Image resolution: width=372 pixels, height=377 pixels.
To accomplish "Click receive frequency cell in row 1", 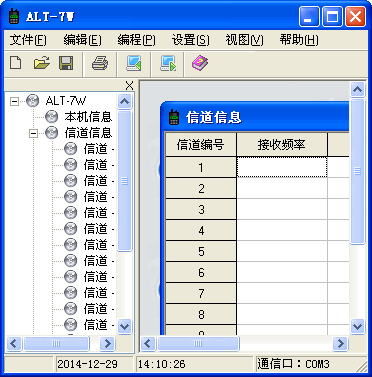I will click(282, 167).
